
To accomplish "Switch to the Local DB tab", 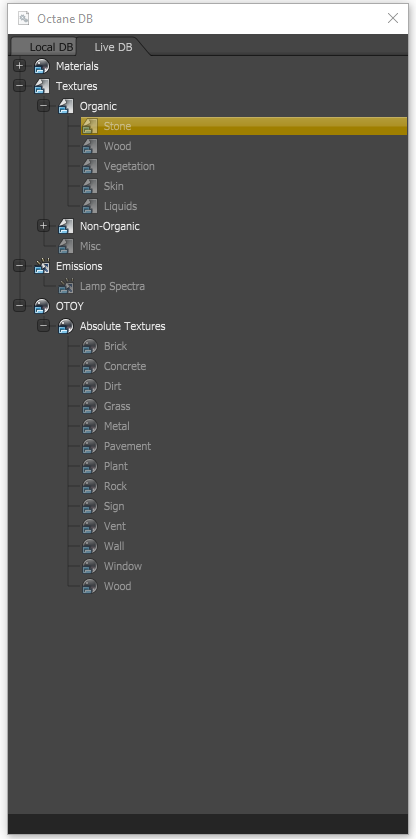I will 44,47.
